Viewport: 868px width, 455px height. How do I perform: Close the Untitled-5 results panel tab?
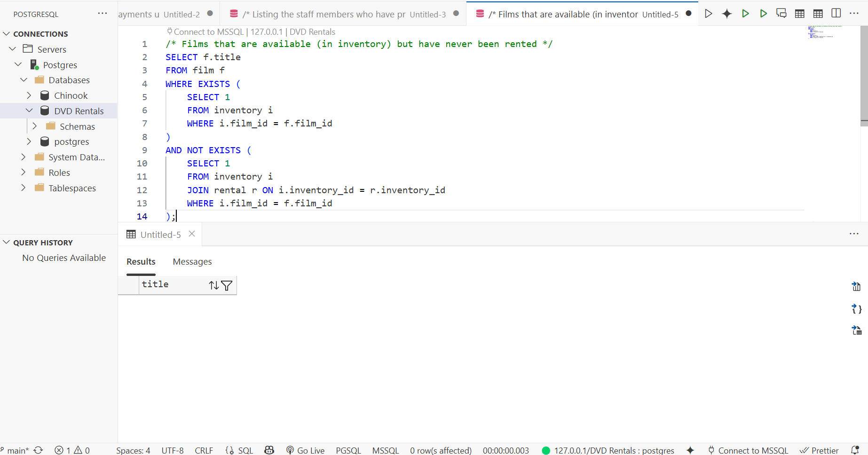click(192, 234)
